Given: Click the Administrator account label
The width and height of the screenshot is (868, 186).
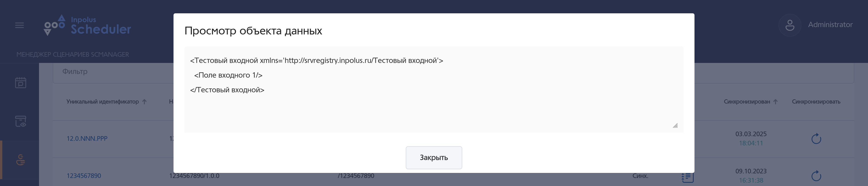Looking at the screenshot, I should tap(830, 24).
